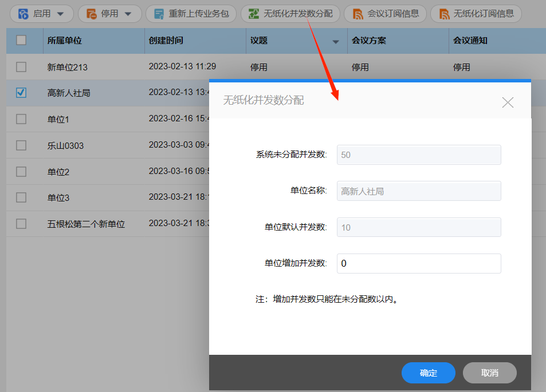Sort by the 所属单位 column header
546x392 pixels.
[x=64, y=41]
